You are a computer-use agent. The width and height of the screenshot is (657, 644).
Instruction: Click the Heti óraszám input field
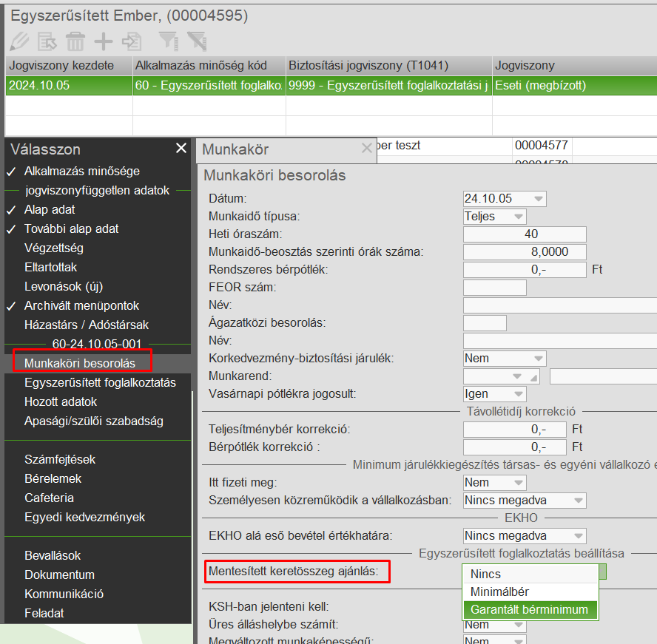pyautogui.click(x=525, y=234)
